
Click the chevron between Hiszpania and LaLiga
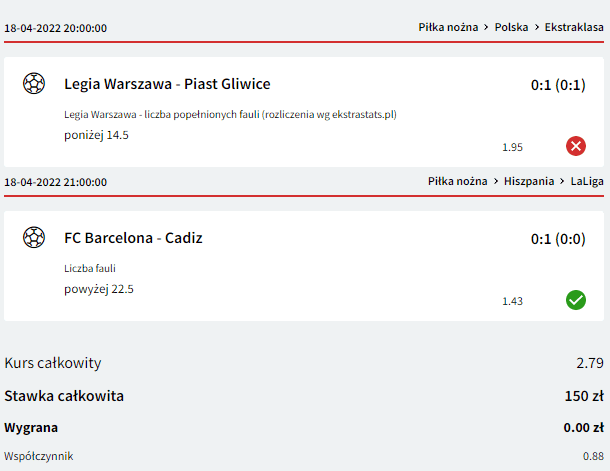pos(562,181)
